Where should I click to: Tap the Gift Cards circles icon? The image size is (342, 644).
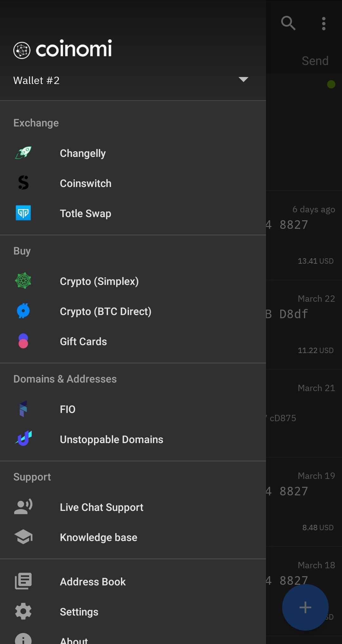(x=23, y=341)
